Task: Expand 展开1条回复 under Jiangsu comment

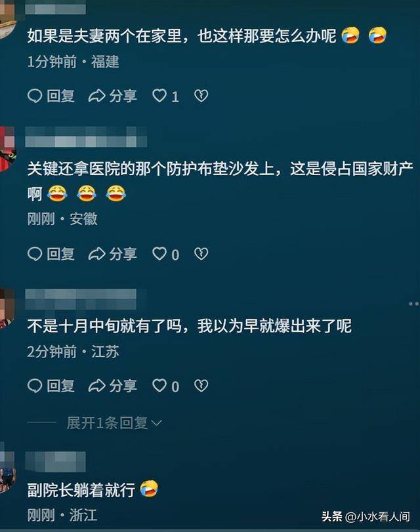Action: [x=107, y=423]
